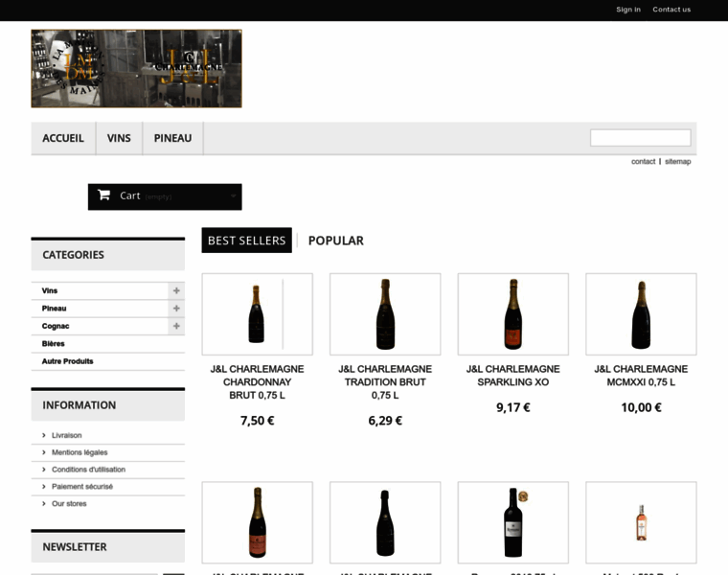728x575 pixels.
Task: Open the Our stores link
Action: pos(69,504)
